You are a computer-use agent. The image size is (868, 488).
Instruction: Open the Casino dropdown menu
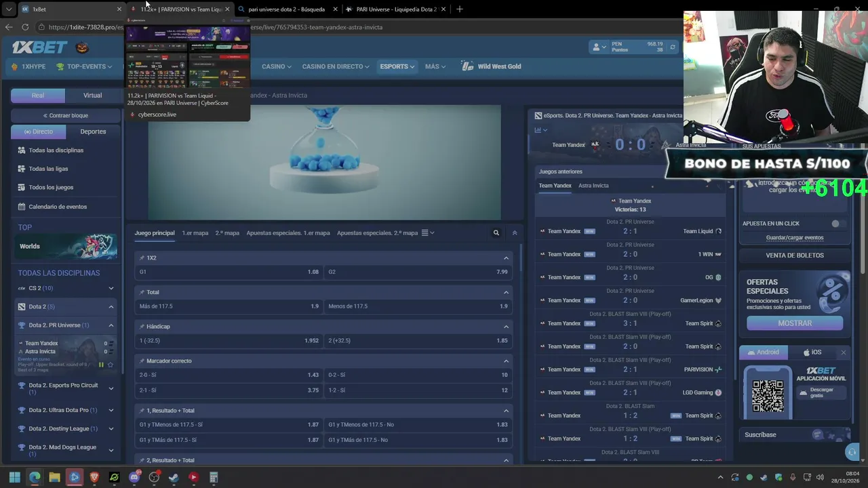click(277, 66)
